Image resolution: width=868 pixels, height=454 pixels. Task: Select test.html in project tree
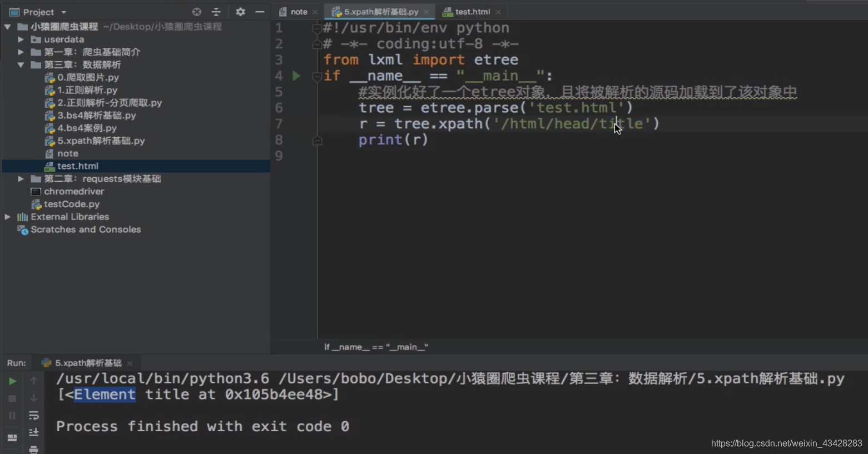click(x=77, y=166)
